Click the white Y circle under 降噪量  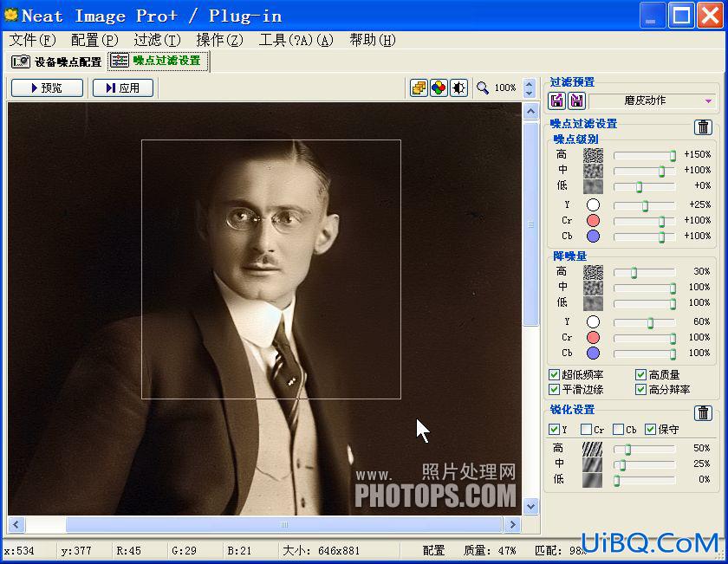593,321
